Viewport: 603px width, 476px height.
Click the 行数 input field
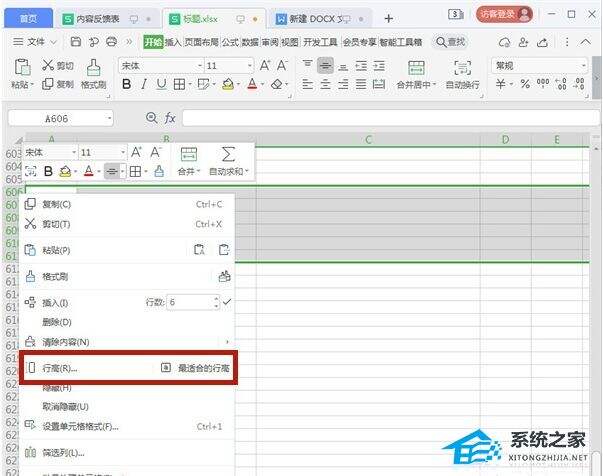tap(190, 302)
